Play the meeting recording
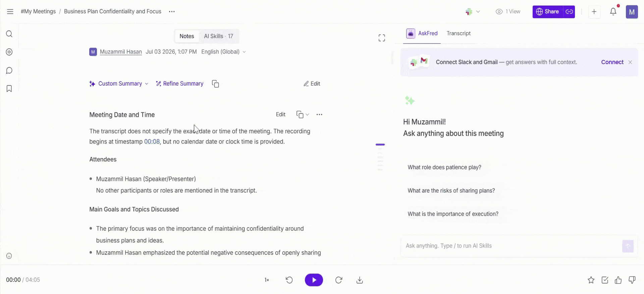The height and width of the screenshot is (294, 644). tap(314, 280)
